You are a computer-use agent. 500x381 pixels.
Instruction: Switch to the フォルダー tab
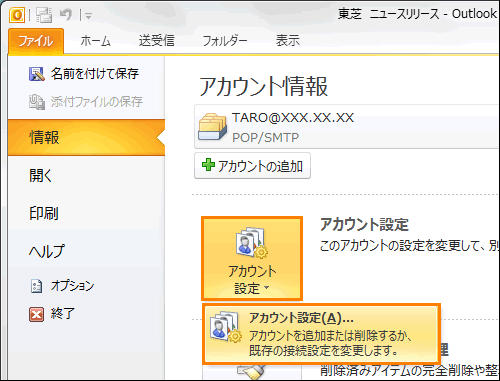(225, 41)
